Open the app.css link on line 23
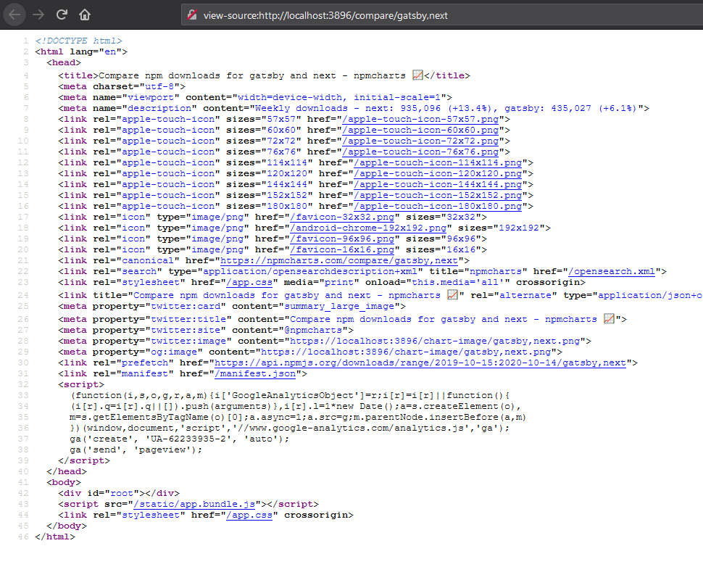This screenshot has width=703, height=588. coord(249,283)
